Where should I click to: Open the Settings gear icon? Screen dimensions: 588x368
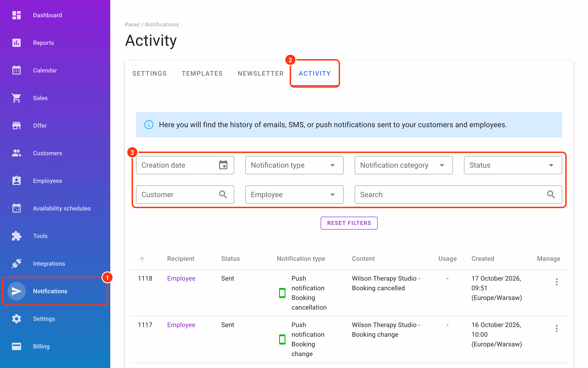click(x=17, y=319)
